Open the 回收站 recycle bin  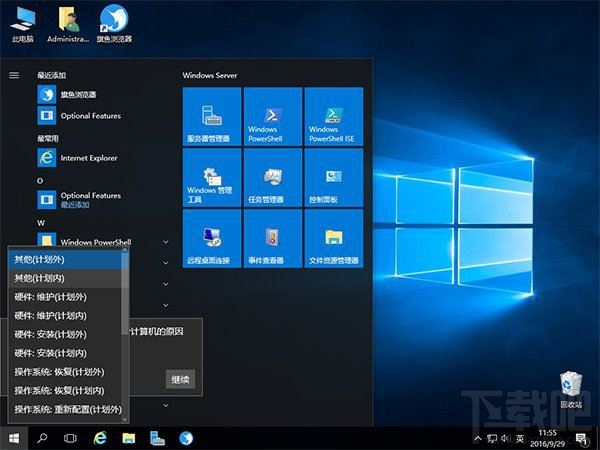pos(571,390)
